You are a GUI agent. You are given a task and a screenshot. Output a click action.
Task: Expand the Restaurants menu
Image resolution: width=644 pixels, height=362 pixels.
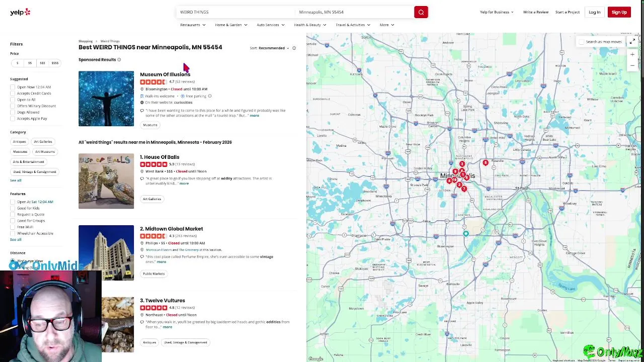point(193,25)
